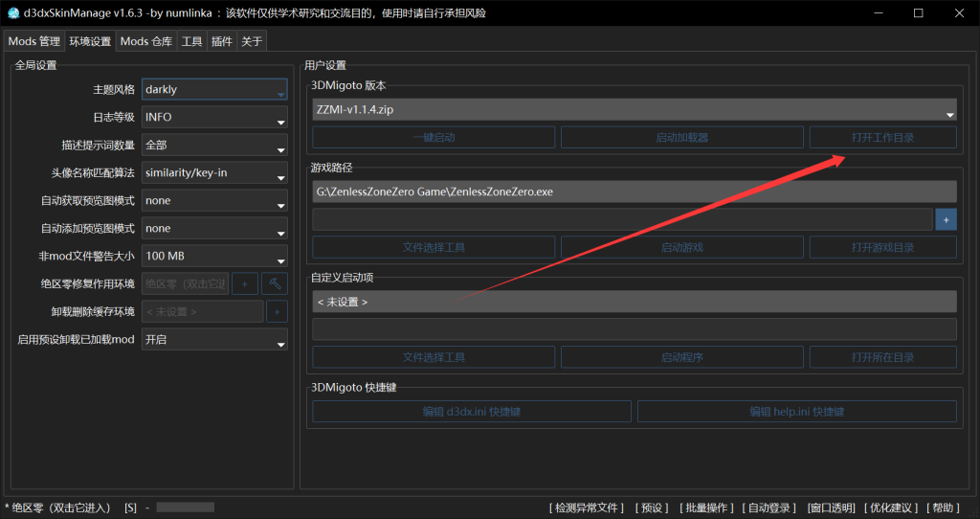Click the hammer repair icon beside 绝区零修复作用环境

[x=275, y=284]
